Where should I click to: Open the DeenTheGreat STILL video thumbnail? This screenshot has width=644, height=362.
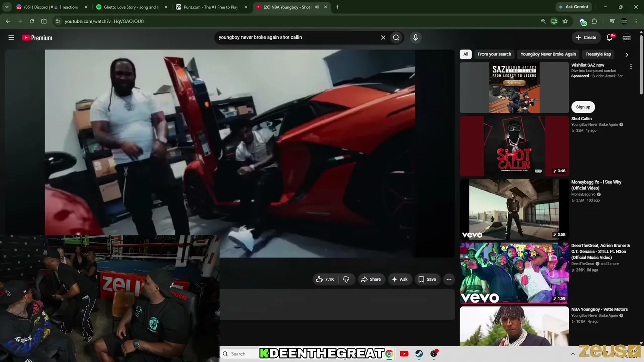[x=514, y=273]
